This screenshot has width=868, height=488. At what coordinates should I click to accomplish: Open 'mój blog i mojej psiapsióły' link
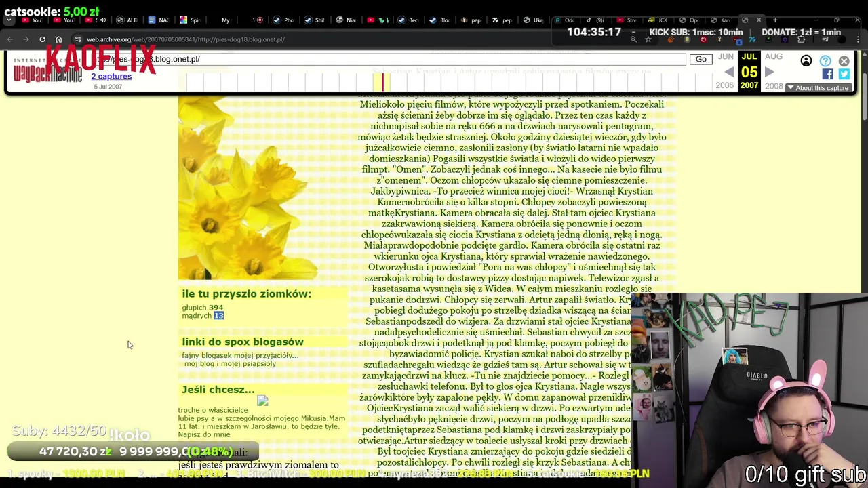coord(230,363)
